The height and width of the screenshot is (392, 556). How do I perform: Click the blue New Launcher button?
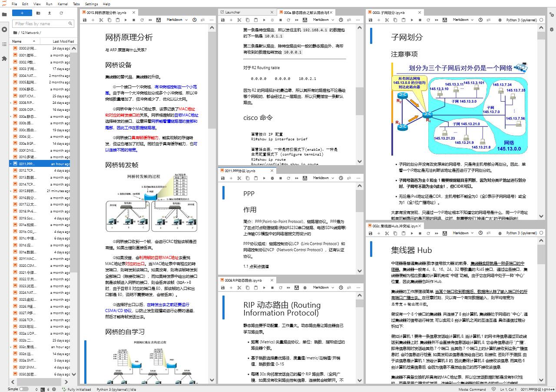tap(22, 13)
